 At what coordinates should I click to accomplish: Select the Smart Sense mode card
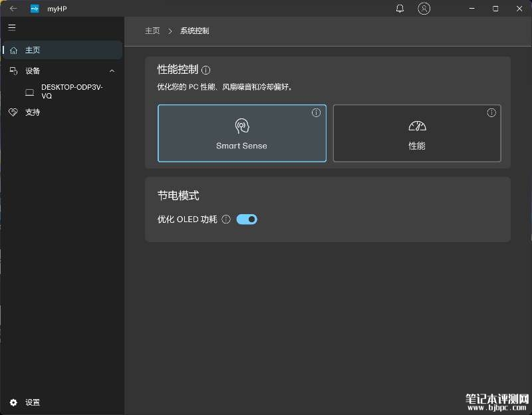pyautogui.click(x=242, y=133)
